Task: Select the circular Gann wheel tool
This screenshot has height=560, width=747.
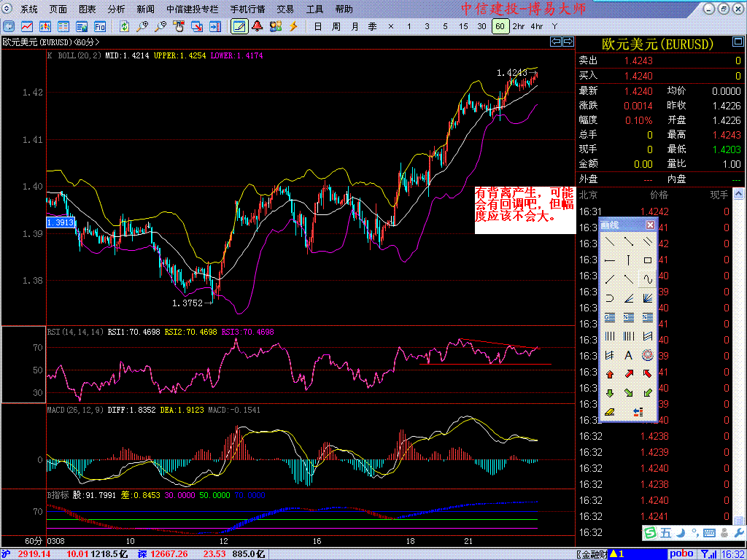Action: click(648, 356)
